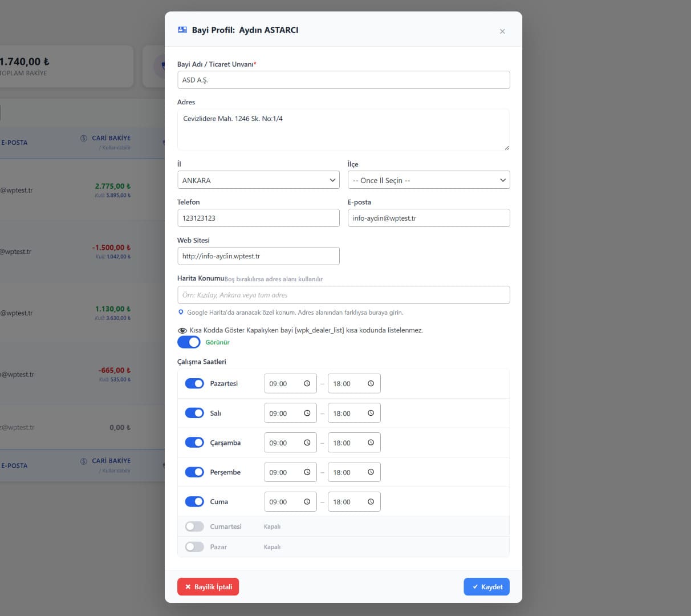The width and height of the screenshot is (691, 616).
Task: Enable the Cumartesi working day toggle
Action: click(x=194, y=526)
